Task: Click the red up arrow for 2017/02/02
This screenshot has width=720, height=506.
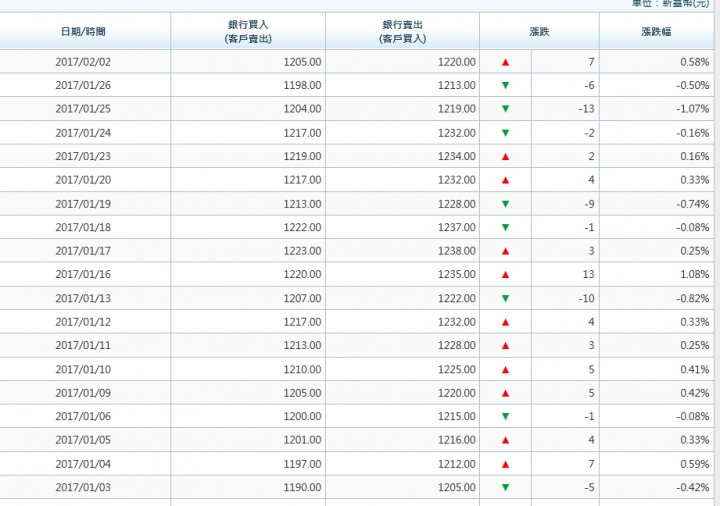Action: pyautogui.click(x=506, y=62)
